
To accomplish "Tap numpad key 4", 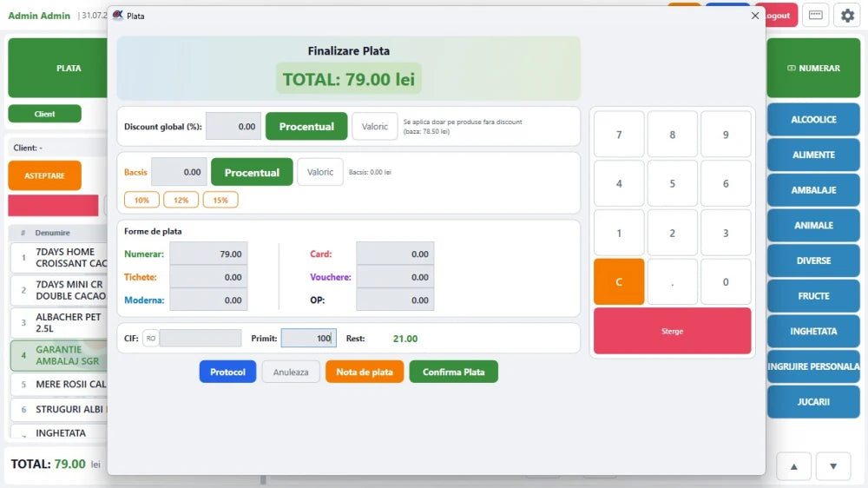I will coord(619,183).
